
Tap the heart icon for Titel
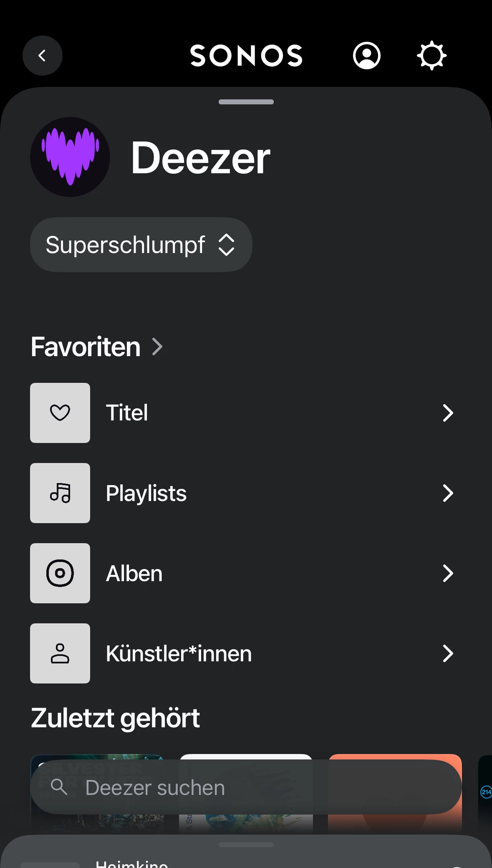[60, 413]
